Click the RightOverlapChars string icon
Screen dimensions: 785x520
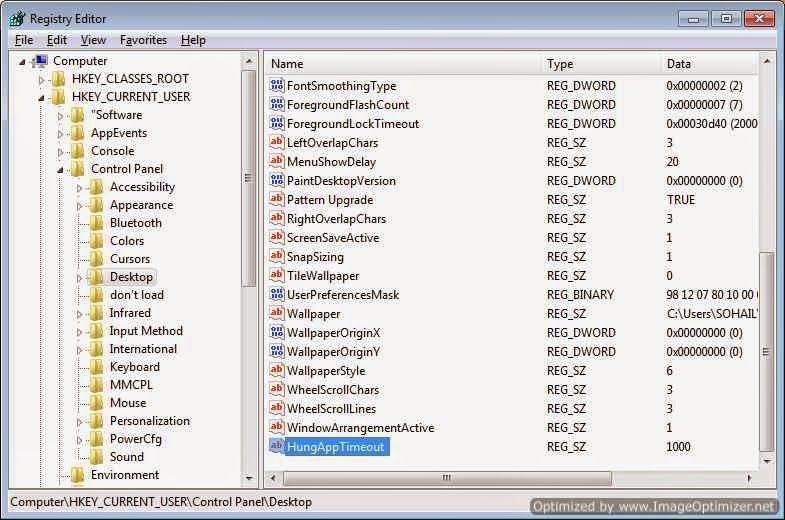(x=276, y=219)
